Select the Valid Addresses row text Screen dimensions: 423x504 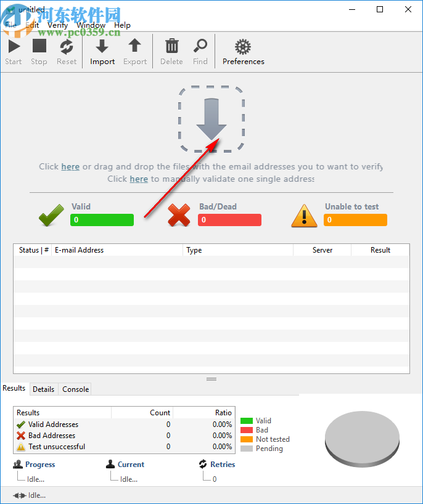[54, 425]
